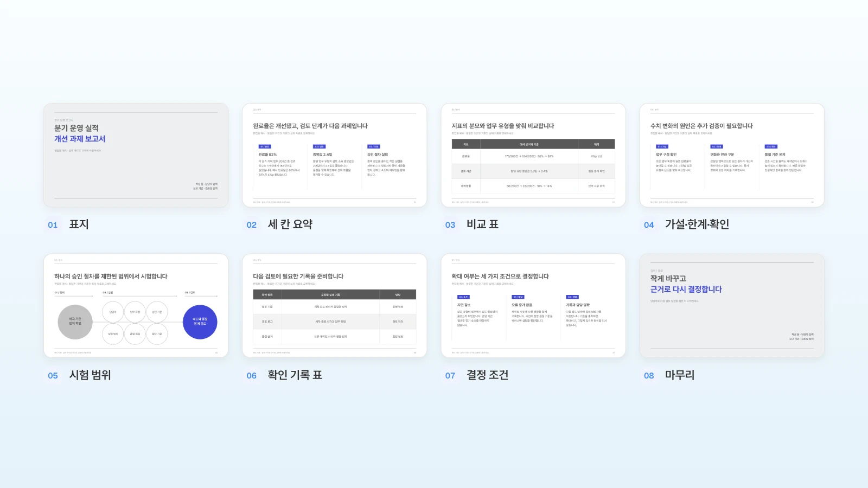Select the 세 칸 요약 slide thumbnail
The image size is (868, 488).
click(x=335, y=155)
